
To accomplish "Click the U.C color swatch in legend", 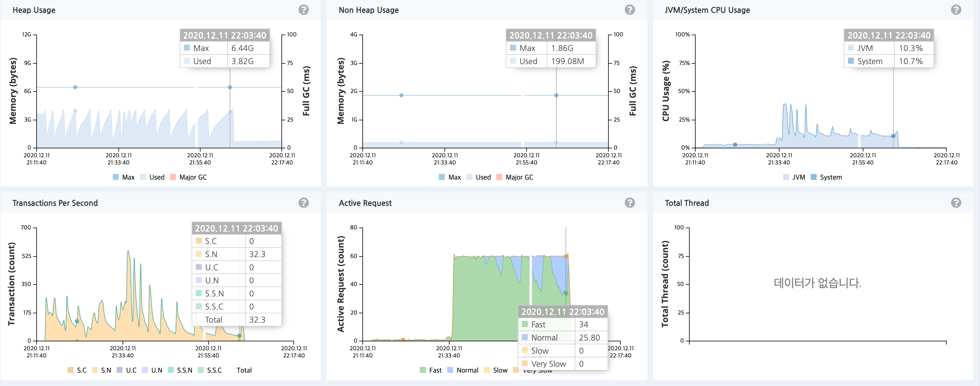I will click(120, 371).
